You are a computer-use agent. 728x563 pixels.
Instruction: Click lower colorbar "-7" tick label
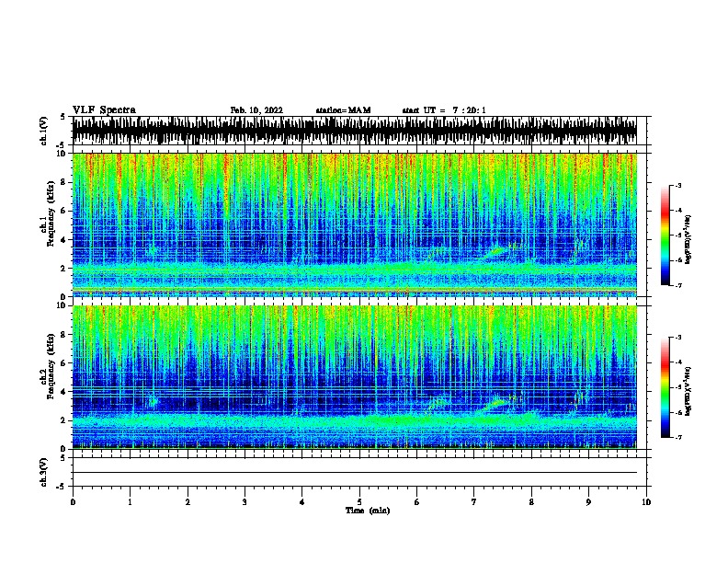(x=678, y=438)
